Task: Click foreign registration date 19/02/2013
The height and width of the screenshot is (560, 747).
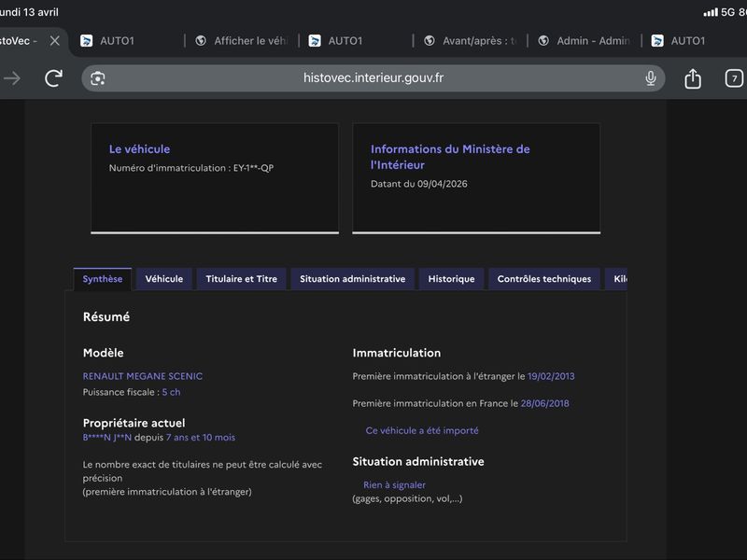Action: pos(551,376)
